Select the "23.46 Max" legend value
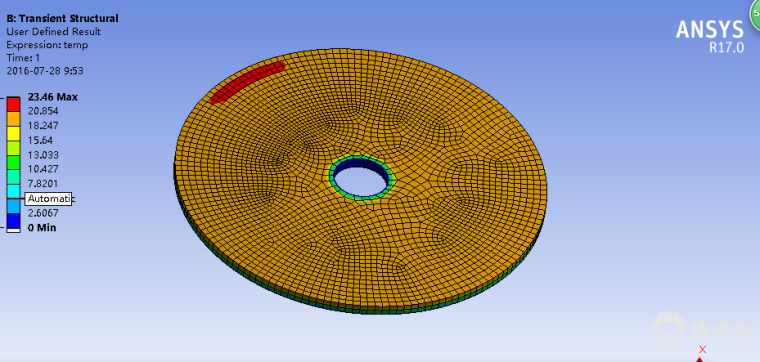 pos(53,97)
